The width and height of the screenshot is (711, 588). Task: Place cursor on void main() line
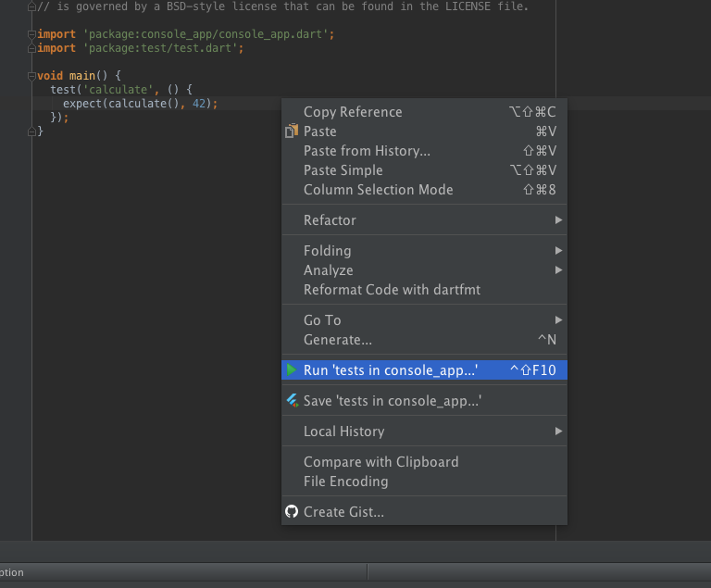click(79, 76)
